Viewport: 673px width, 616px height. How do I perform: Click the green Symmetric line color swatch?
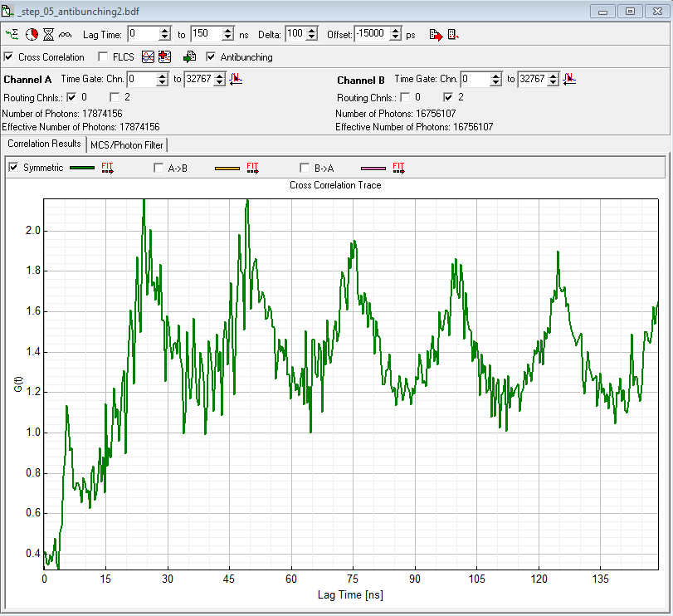click(x=82, y=168)
